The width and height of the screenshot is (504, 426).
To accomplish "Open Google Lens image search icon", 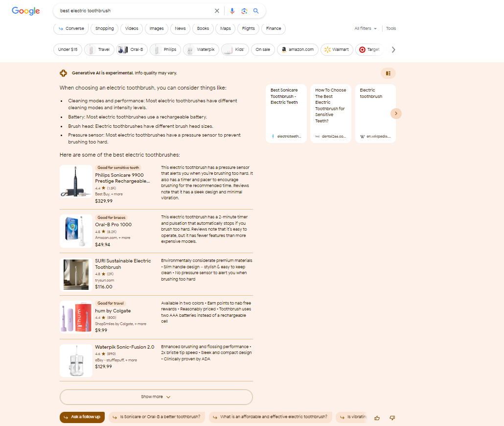I will (x=244, y=11).
